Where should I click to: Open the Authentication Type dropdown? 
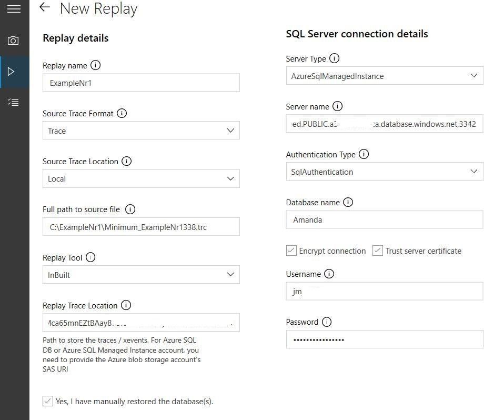385,172
